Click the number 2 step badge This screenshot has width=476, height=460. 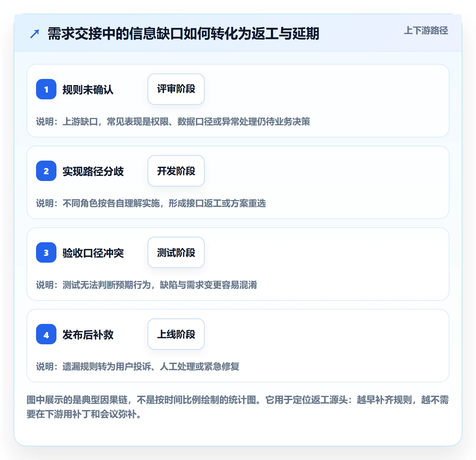point(46,171)
